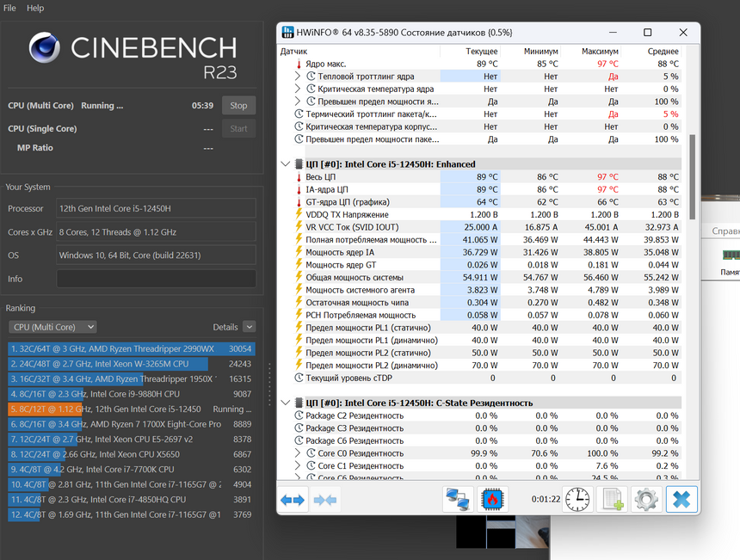740x560 pixels.
Task: Expand the Core C0 Резидентность row
Action: [x=299, y=453]
